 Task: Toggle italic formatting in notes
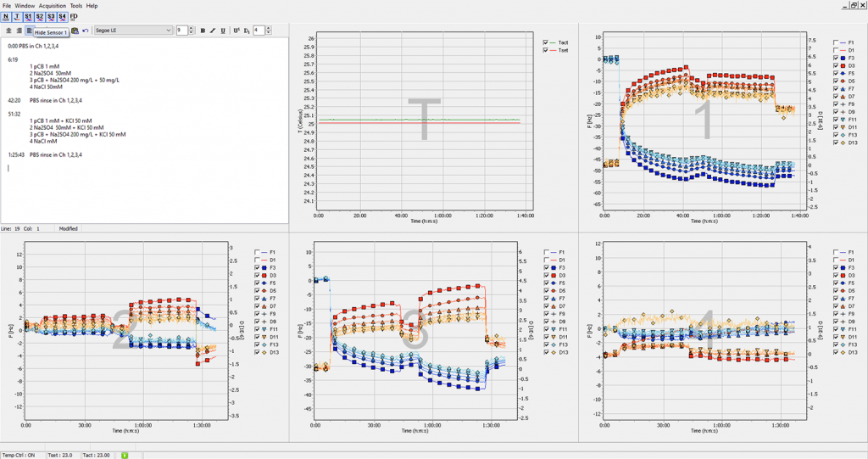tap(213, 31)
